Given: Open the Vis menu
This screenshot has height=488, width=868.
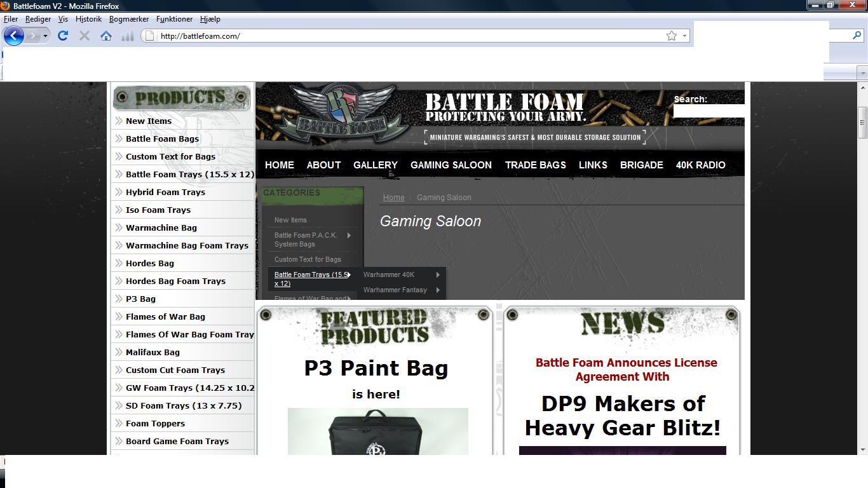Looking at the screenshot, I should [63, 19].
